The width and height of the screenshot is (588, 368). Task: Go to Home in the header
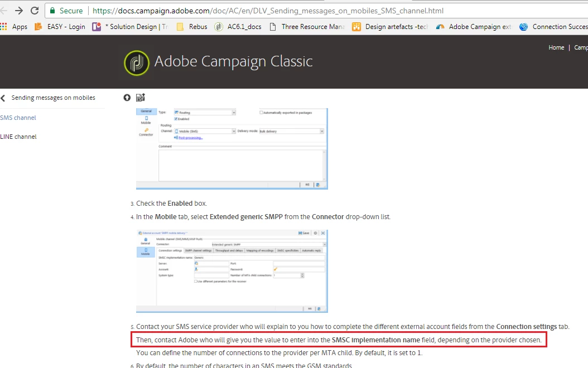point(556,47)
